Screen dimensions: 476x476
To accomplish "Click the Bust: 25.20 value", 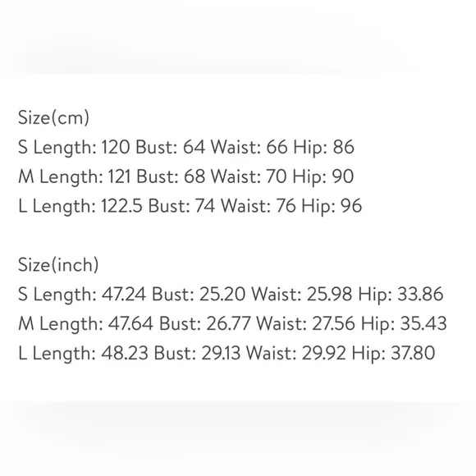I will 199,294.
